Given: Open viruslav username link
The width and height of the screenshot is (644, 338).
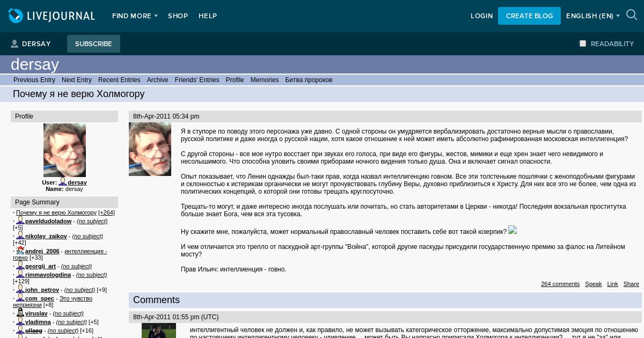Looking at the screenshot, I should 36,313.
